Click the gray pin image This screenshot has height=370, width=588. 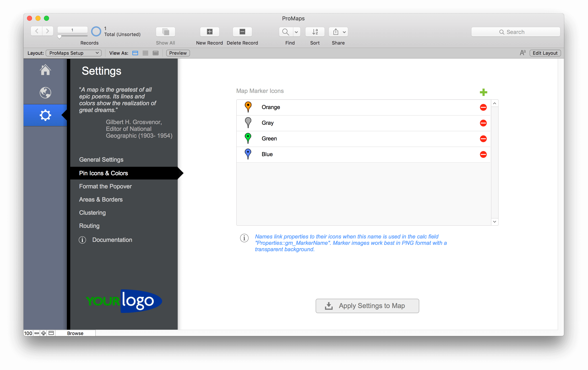click(x=248, y=123)
